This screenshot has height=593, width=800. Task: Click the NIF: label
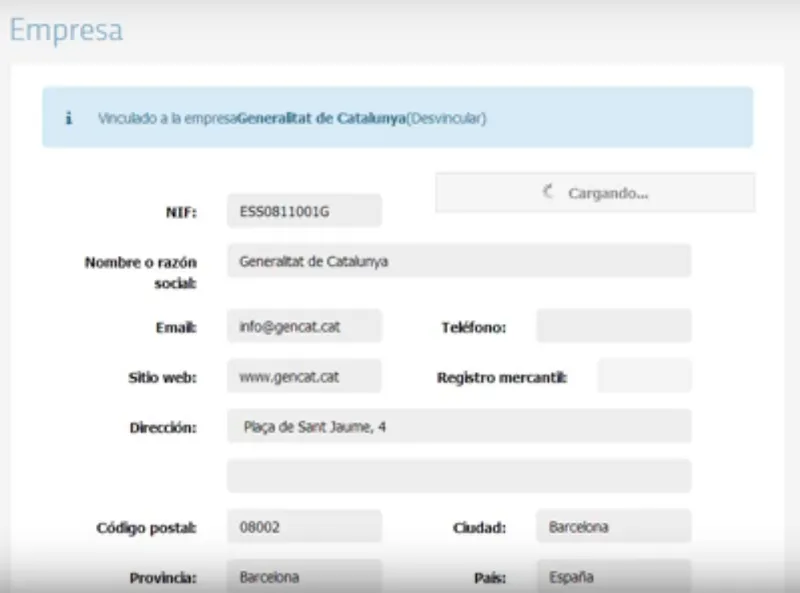coord(181,212)
